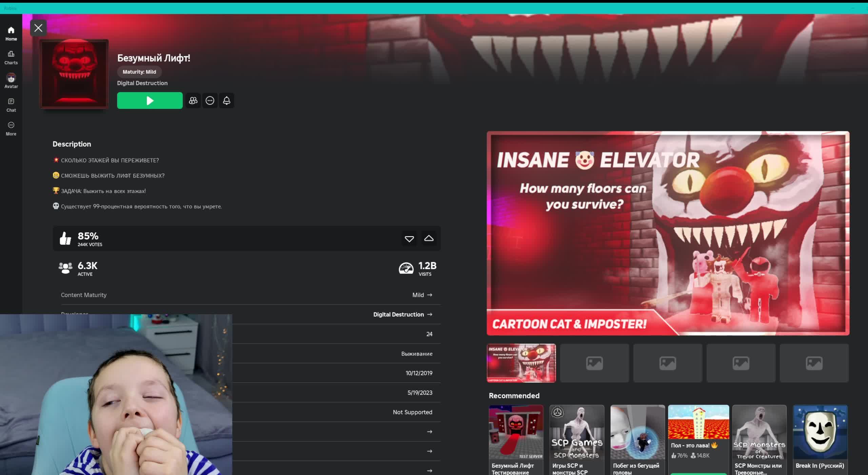
Task: Click the Recommended section heading
Action: (x=514, y=396)
